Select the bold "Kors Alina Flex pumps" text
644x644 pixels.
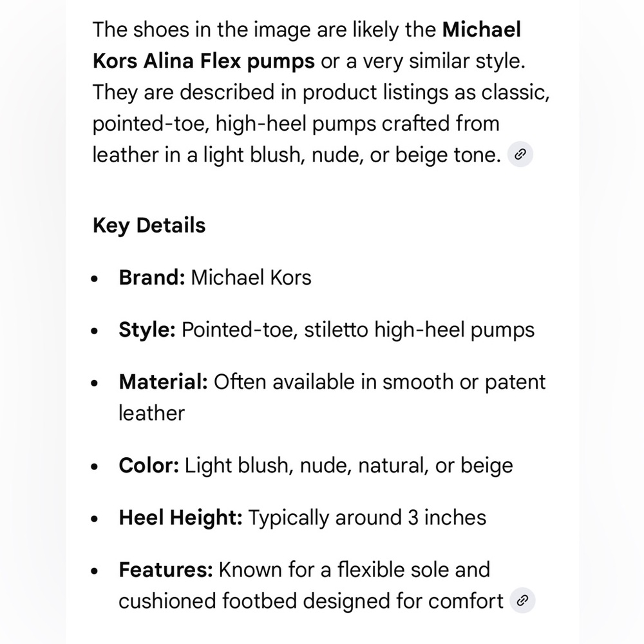point(204,61)
